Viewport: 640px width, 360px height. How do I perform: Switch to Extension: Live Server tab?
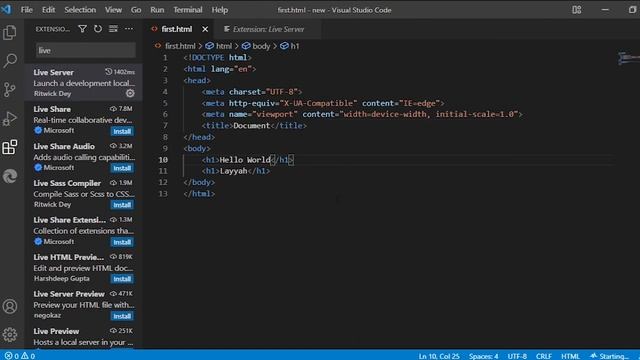(x=268, y=29)
